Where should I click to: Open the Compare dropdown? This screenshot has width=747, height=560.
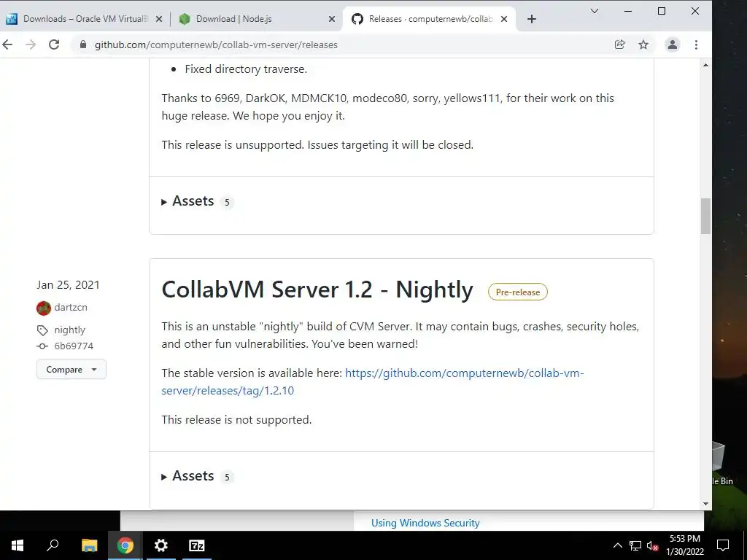pyautogui.click(x=71, y=370)
